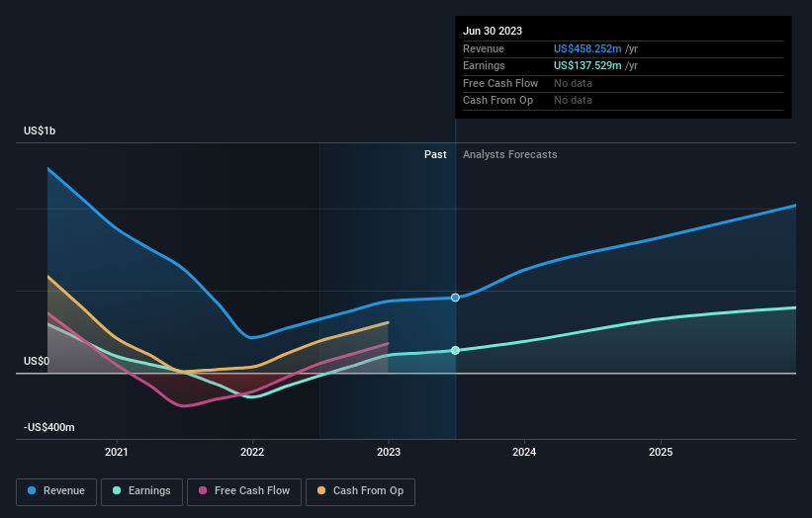This screenshot has width=812, height=518.
Task: Toggle the Cash From Op legend button
Action: click(360, 491)
